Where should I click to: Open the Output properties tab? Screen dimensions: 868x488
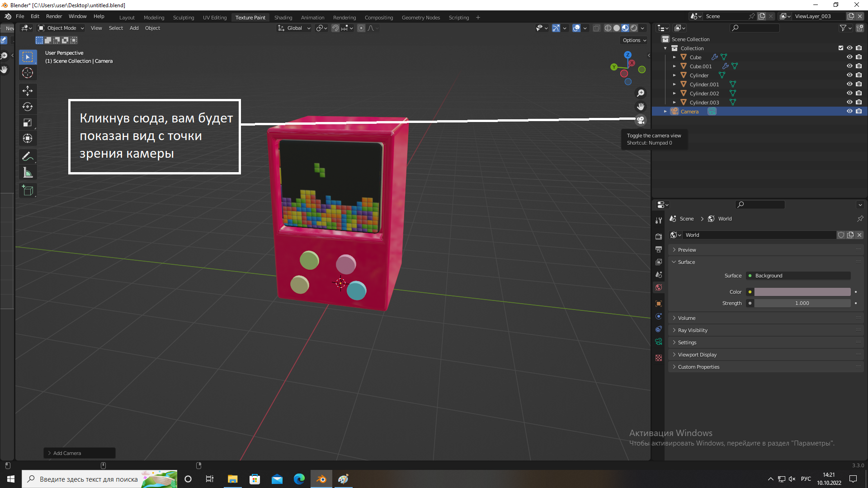click(x=659, y=249)
